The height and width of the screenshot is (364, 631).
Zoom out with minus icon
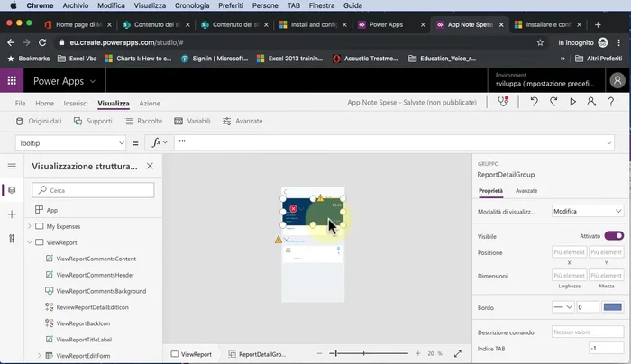pos(319,353)
